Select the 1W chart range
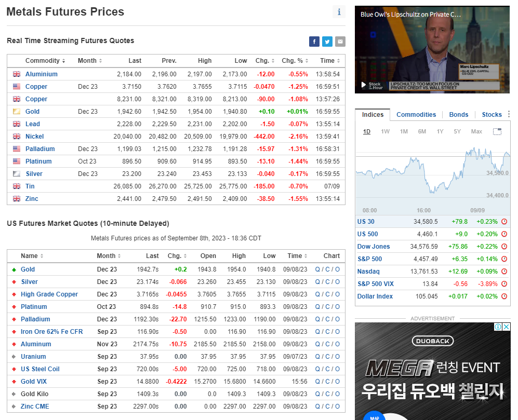This screenshot has height=420, width=518. [x=385, y=131]
